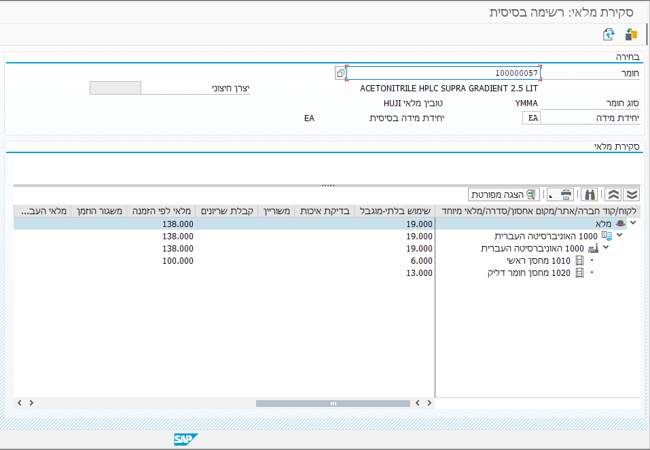This screenshot has width=650, height=450.
Task: Click the יצרן חיצוני empty field
Action: pyautogui.click(x=115, y=88)
